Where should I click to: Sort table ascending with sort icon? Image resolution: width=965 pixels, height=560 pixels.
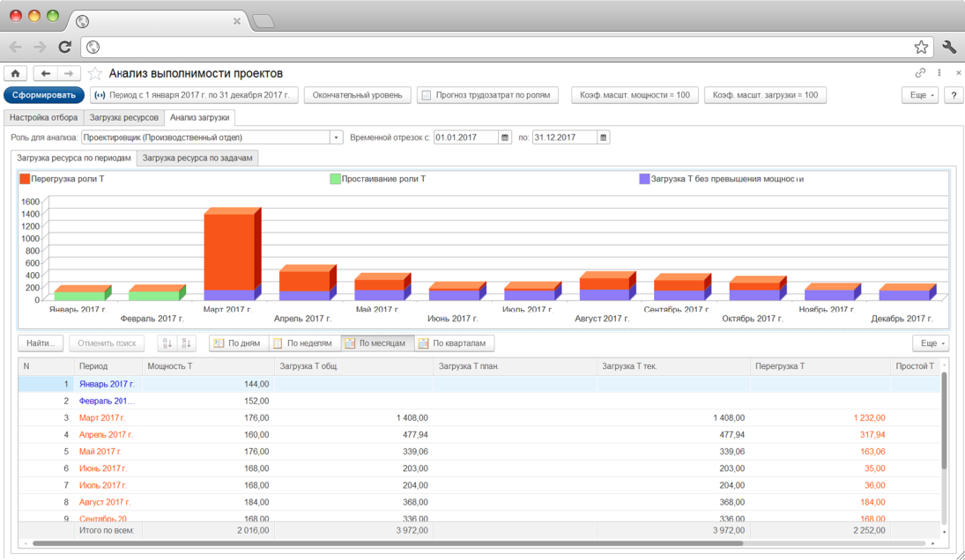pyautogui.click(x=167, y=343)
